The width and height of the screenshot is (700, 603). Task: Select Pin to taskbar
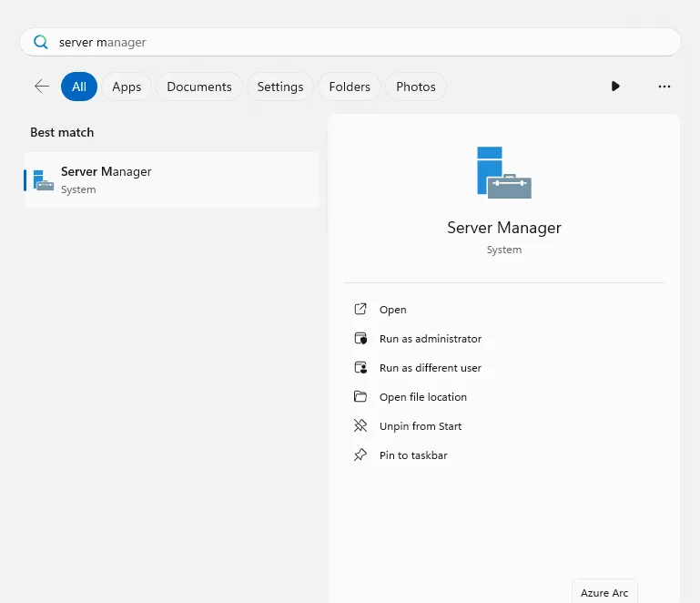(x=413, y=455)
